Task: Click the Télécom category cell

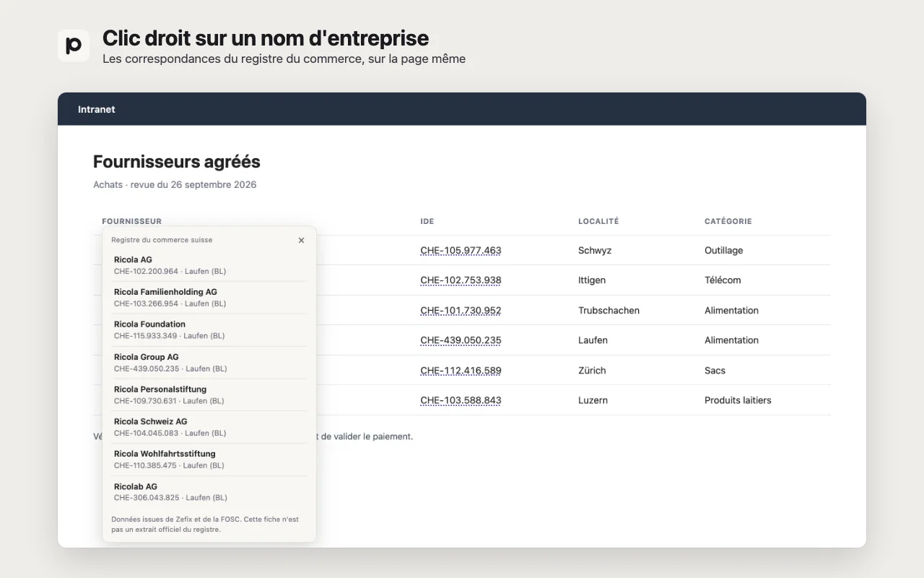Action: coord(723,280)
